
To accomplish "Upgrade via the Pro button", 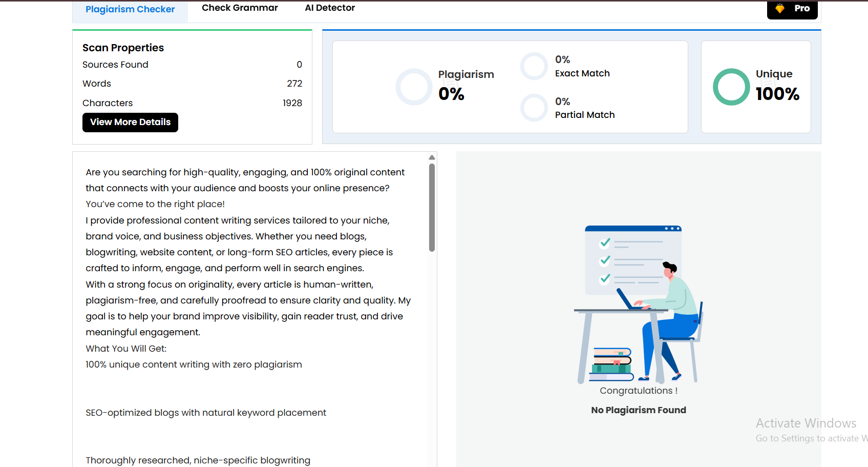I will (x=792, y=8).
